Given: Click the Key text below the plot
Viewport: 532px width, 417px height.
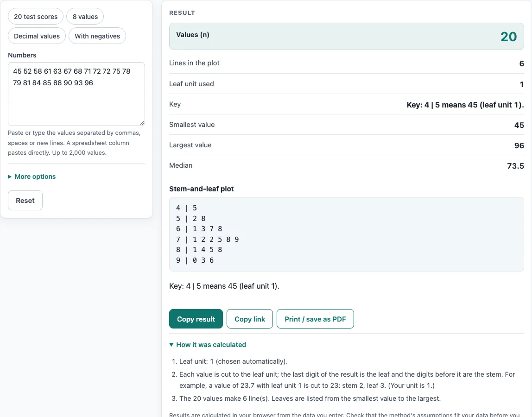Looking at the screenshot, I should [224, 286].
